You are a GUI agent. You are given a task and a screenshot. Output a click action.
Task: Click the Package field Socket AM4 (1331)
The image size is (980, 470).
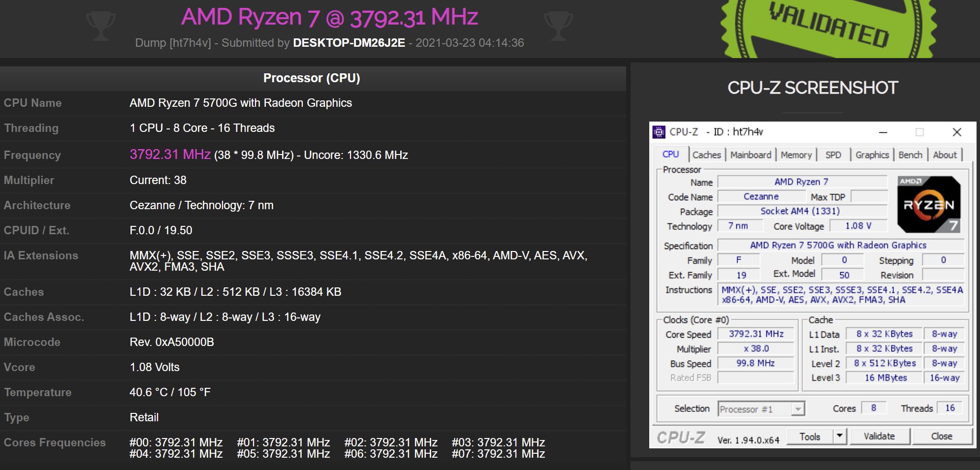[x=802, y=212]
